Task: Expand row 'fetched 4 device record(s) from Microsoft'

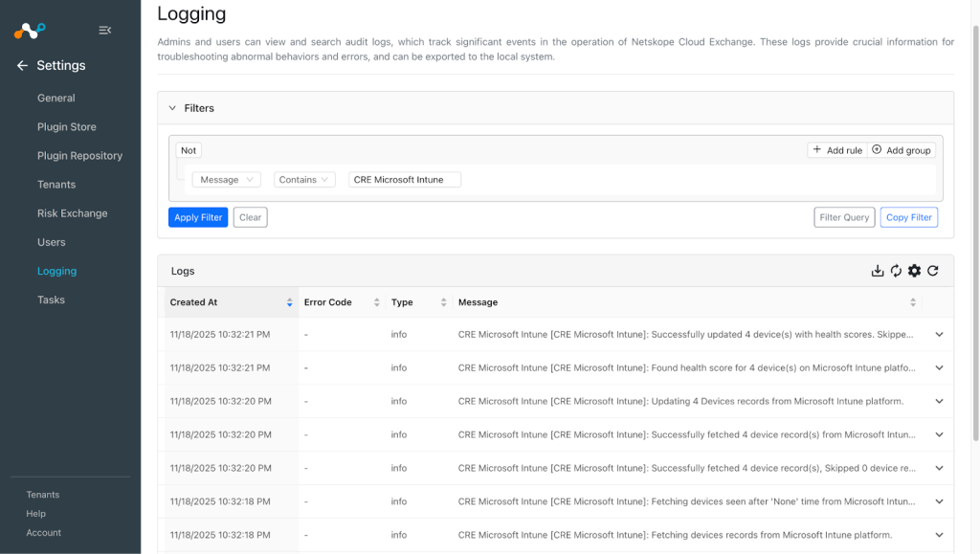Action: [x=939, y=434]
